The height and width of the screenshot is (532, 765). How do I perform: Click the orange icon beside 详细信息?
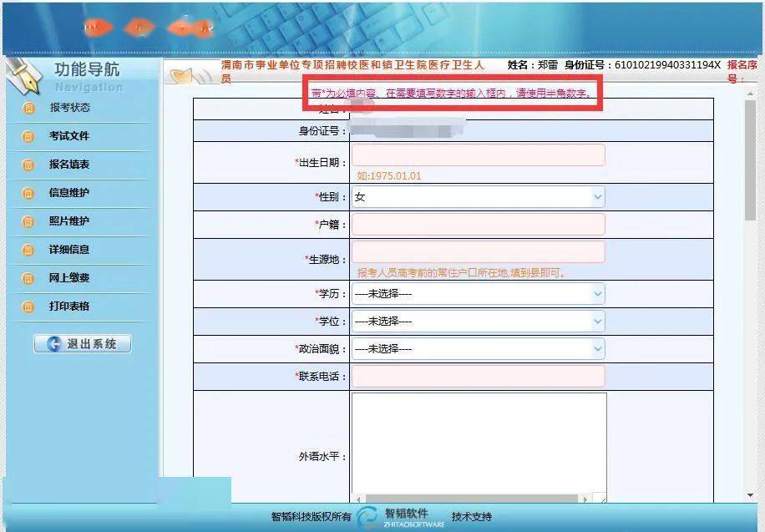pos(28,250)
